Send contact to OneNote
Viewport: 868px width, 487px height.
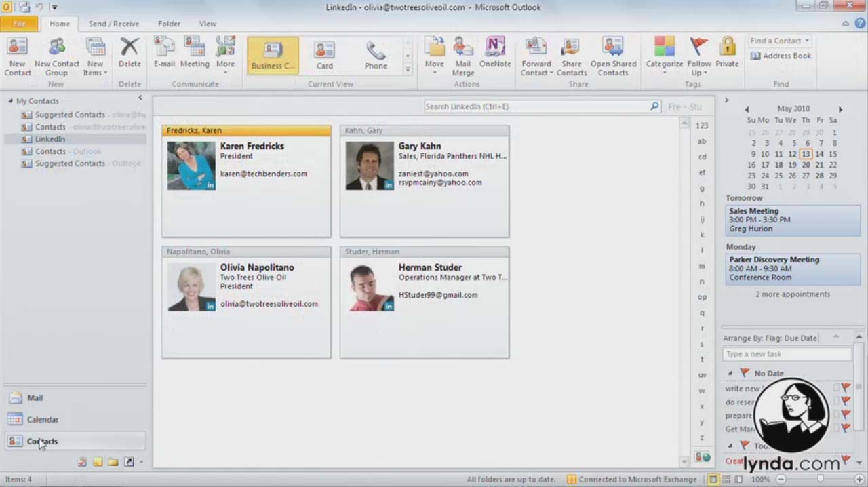click(495, 54)
